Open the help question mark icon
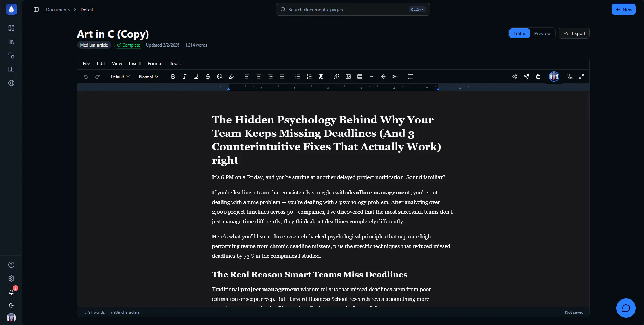Image resolution: width=644 pixels, height=325 pixels. [11, 265]
